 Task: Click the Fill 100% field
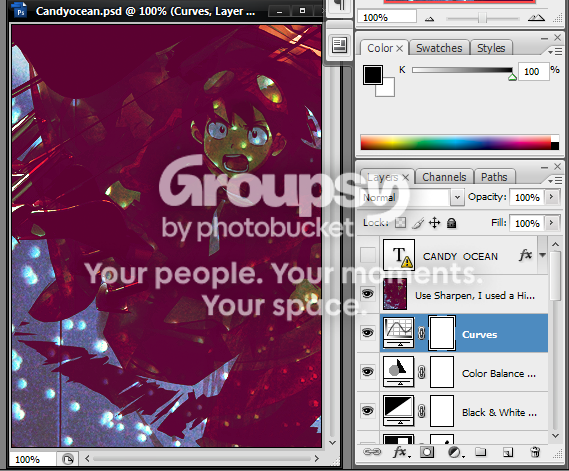(x=527, y=222)
